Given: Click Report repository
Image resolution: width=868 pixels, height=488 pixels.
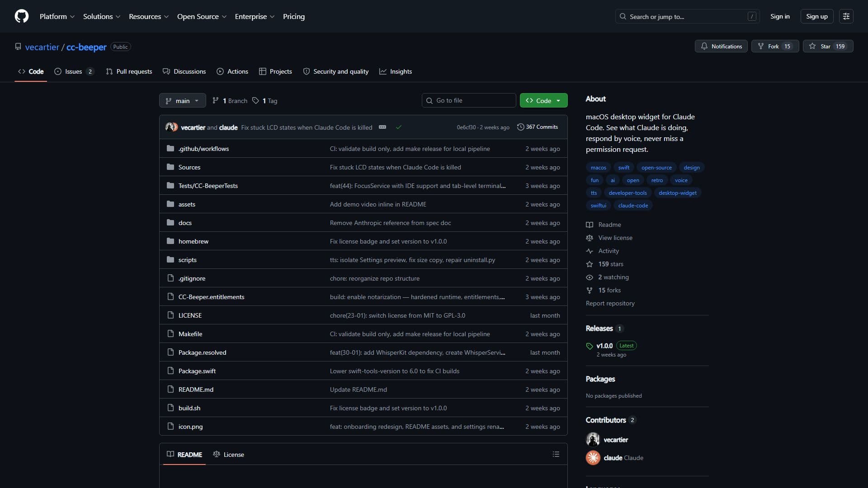Looking at the screenshot, I should coord(610,303).
